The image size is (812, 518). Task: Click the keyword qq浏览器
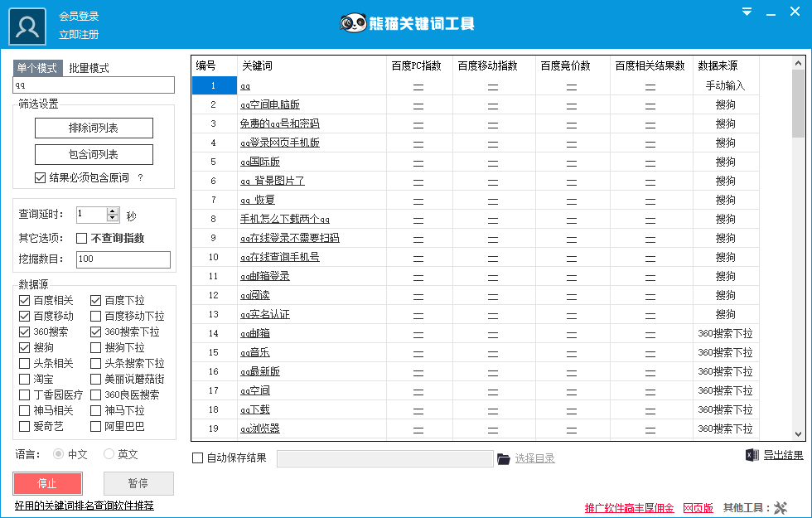pos(260,429)
